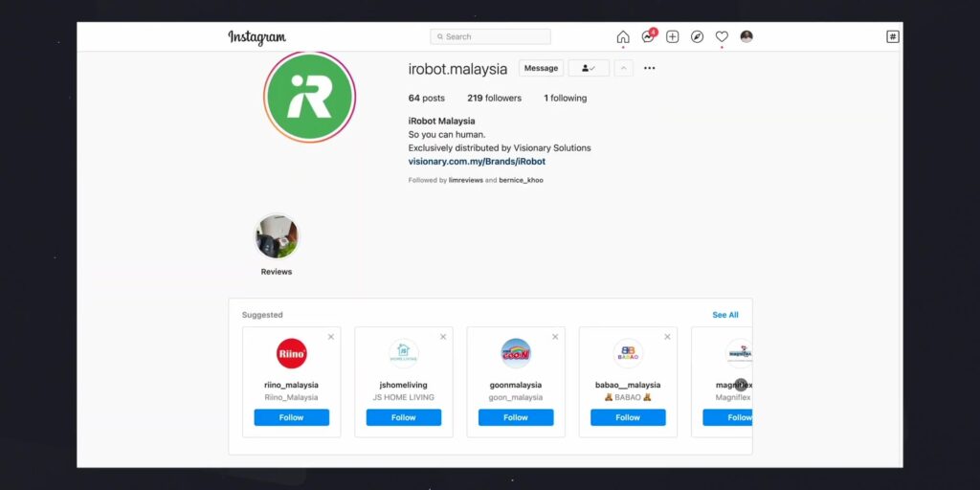This screenshot has height=490, width=980.
Task: Click the 'Suggested' section label
Action: pyautogui.click(x=262, y=315)
